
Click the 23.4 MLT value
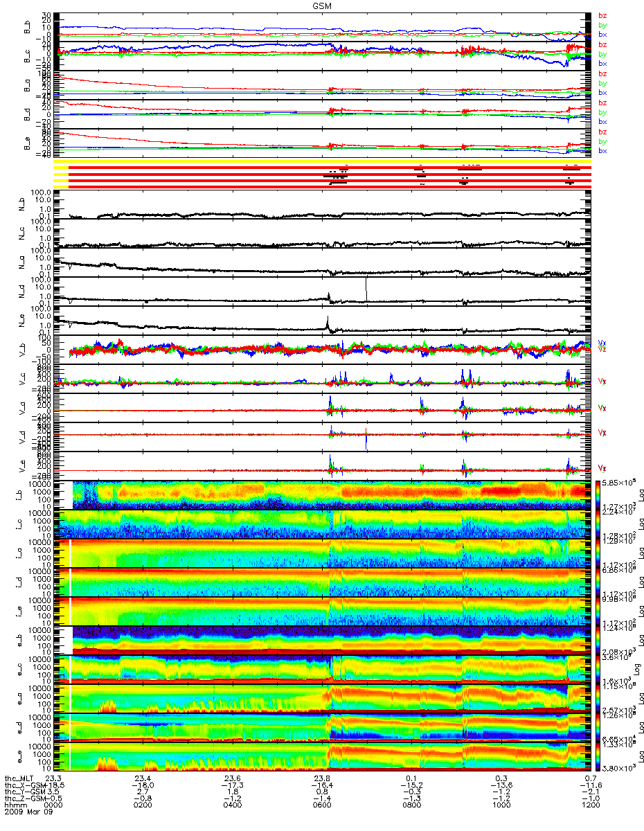point(143,778)
